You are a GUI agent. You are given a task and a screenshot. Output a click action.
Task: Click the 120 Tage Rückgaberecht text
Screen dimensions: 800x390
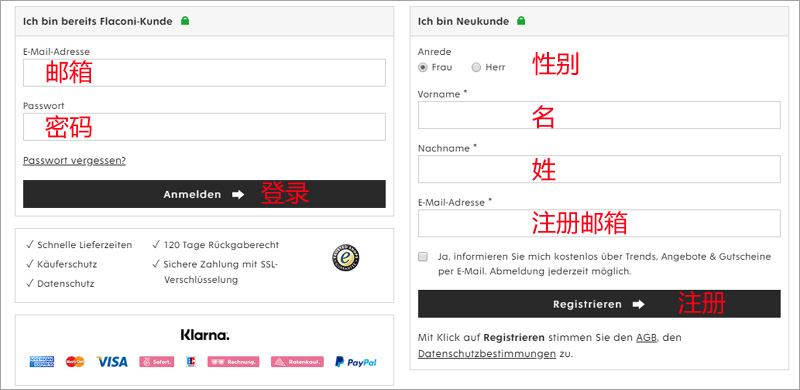click(221, 245)
